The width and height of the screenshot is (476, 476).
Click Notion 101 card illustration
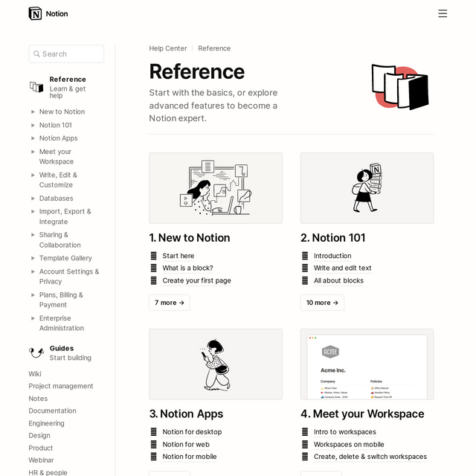(x=367, y=188)
